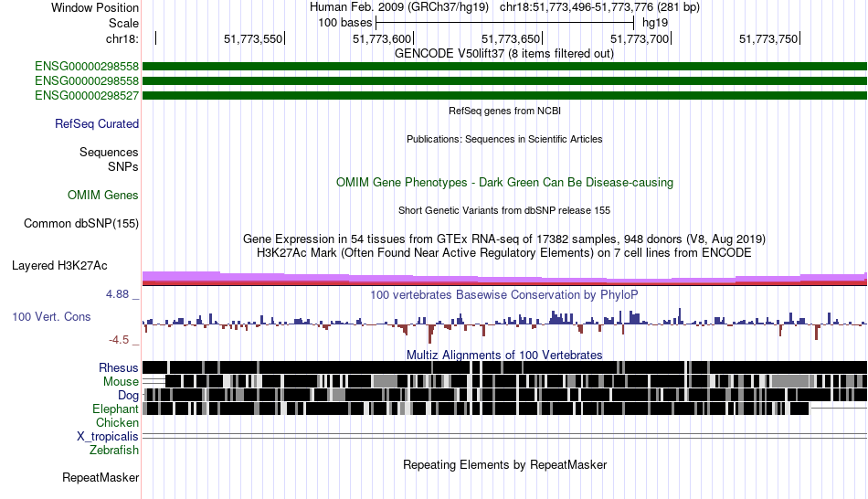Select the ENSG00000298527 green transcript bar
The image size is (868, 499).
pos(504,96)
